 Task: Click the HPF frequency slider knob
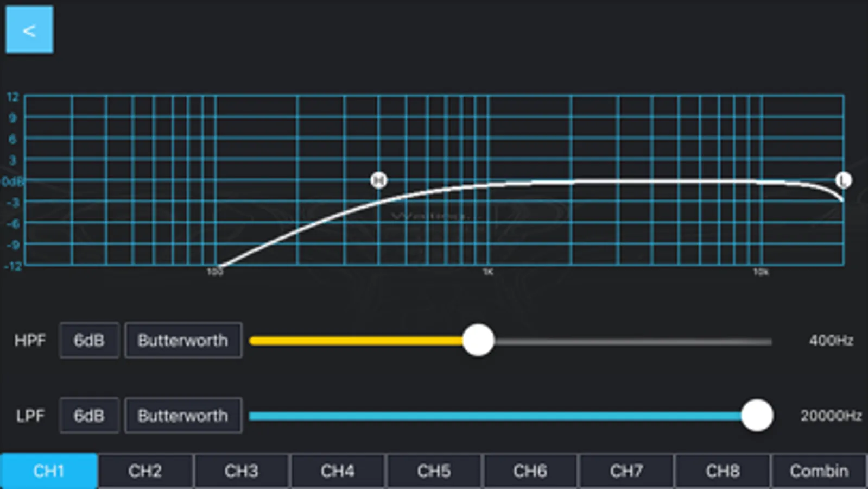click(478, 341)
